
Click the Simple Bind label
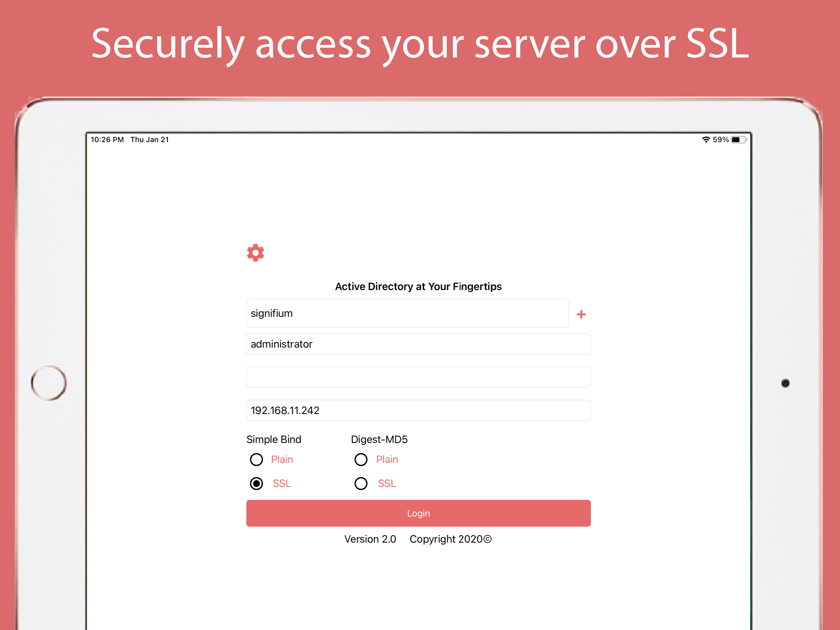pos(273,439)
